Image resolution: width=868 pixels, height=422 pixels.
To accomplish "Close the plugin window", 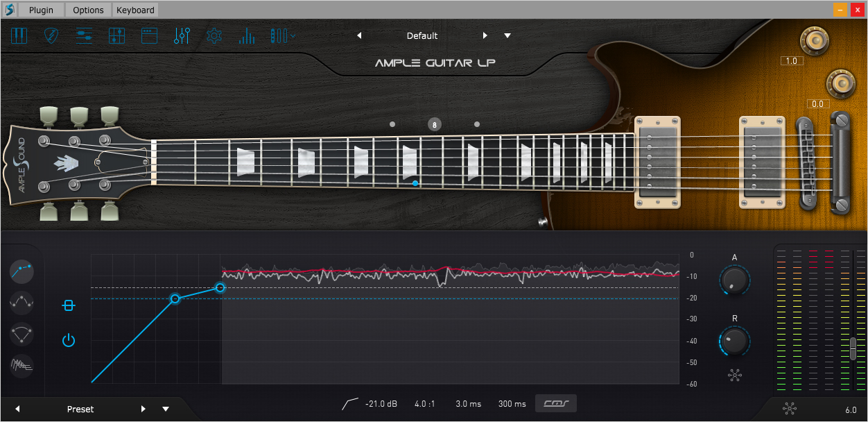I will pyautogui.click(x=858, y=10).
